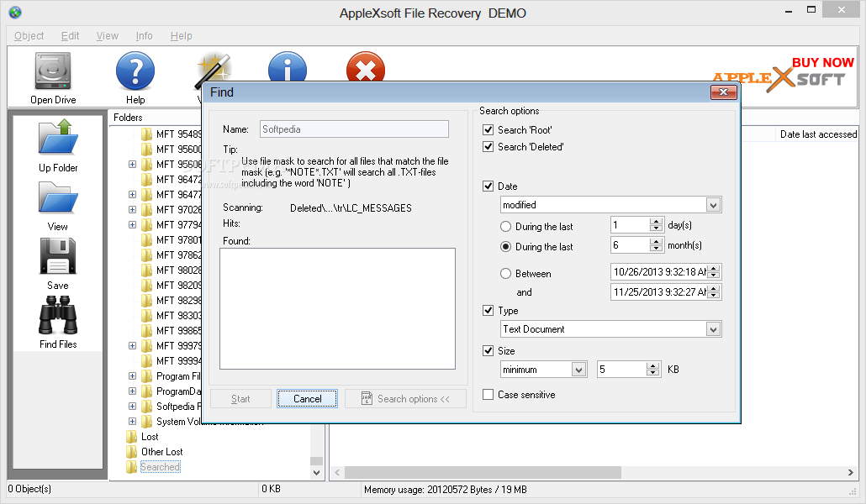
Task: Select the Between dates radio
Action: [x=505, y=273]
